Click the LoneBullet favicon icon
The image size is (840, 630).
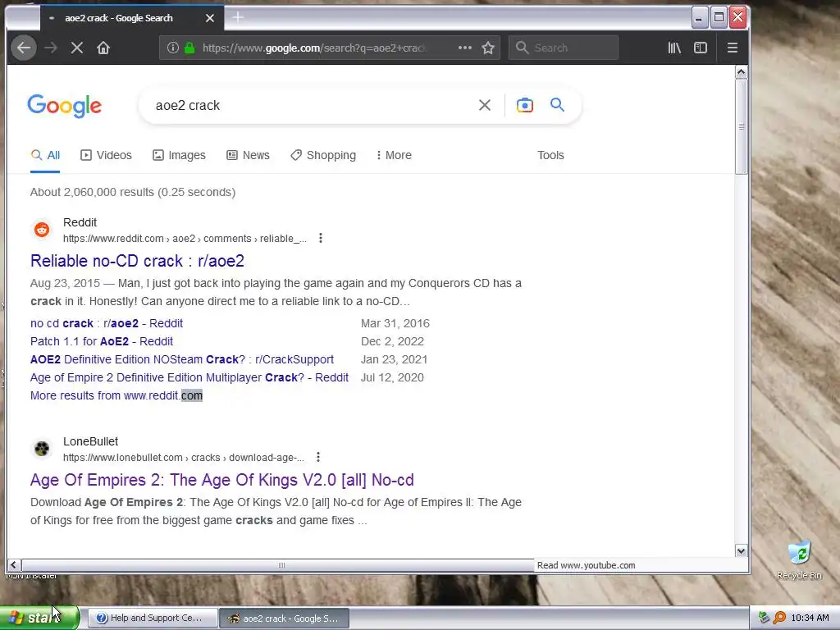coord(42,449)
